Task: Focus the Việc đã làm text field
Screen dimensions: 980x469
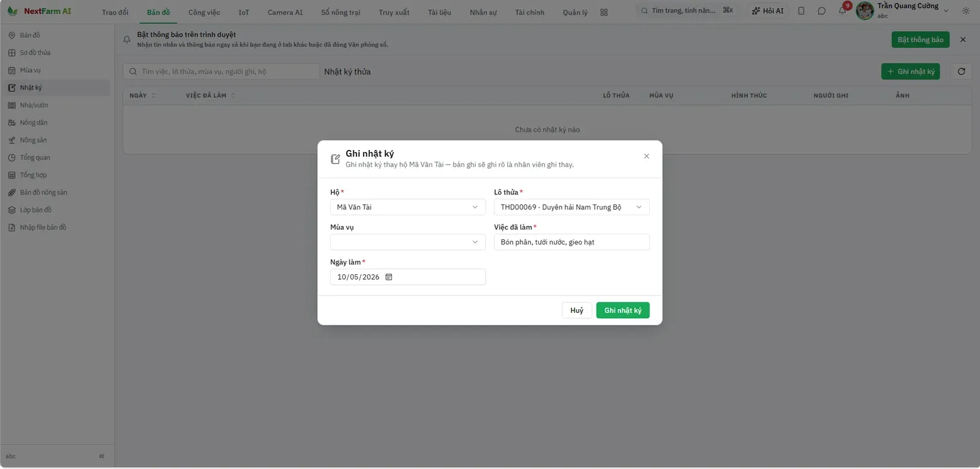Action: pyautogui.click(x=571, y=242)
